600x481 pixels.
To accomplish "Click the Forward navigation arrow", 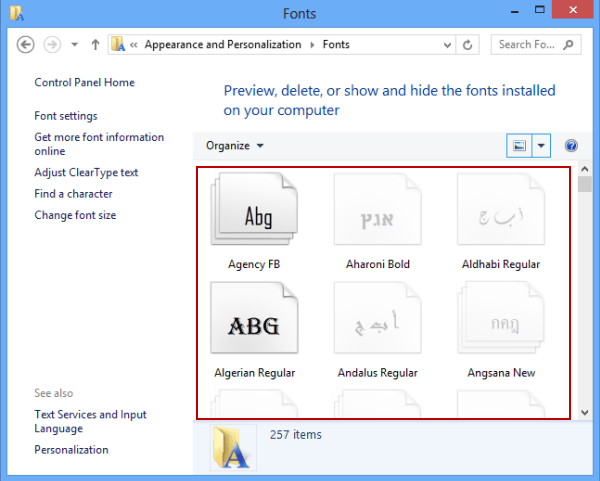I will [52, 45].
